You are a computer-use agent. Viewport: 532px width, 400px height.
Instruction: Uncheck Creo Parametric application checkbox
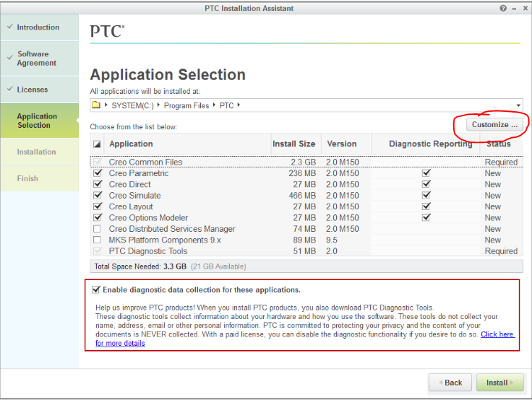(x=98, y=173)
